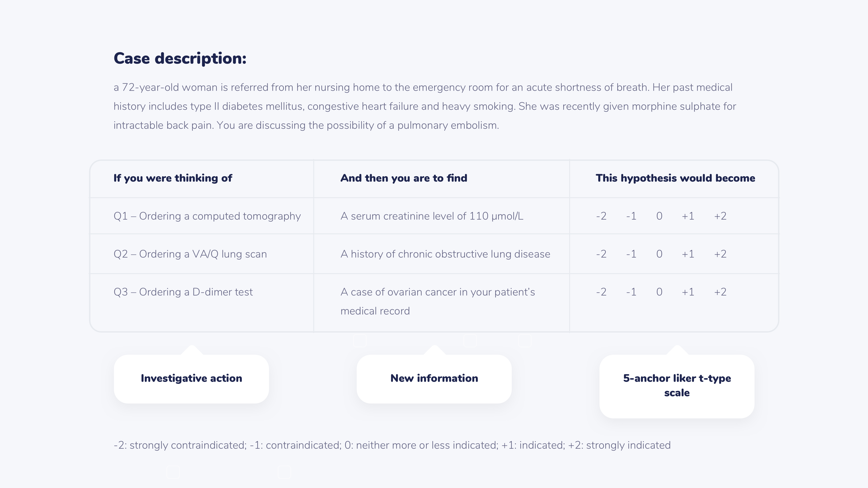
Task: Select -2 for the Q1 computed tomography row
Action: 601,216
